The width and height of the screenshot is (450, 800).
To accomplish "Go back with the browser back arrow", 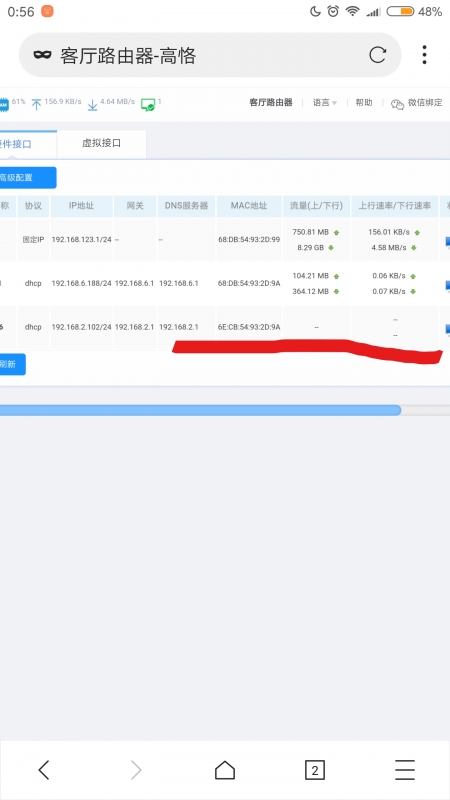I will (x=44, y=769).
